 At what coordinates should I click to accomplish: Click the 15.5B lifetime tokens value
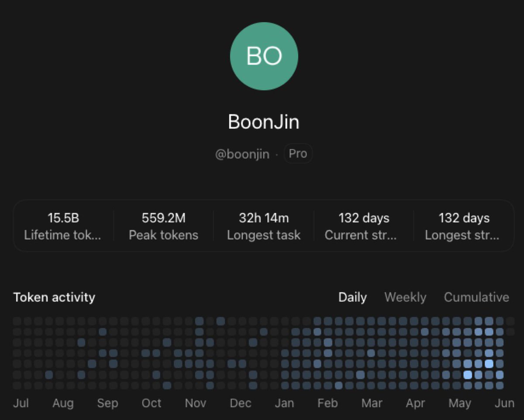pyautogui.click(x=63, y=218)
